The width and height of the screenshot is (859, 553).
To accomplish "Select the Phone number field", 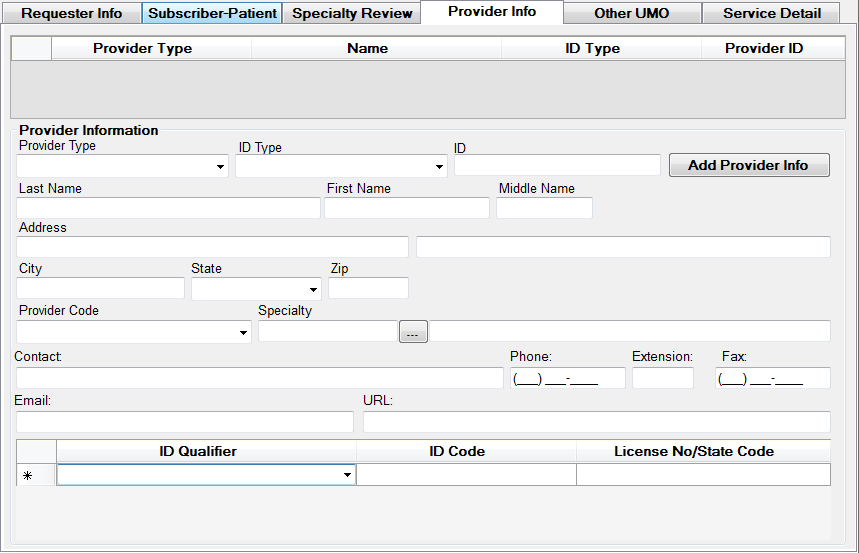I will 567,378.
